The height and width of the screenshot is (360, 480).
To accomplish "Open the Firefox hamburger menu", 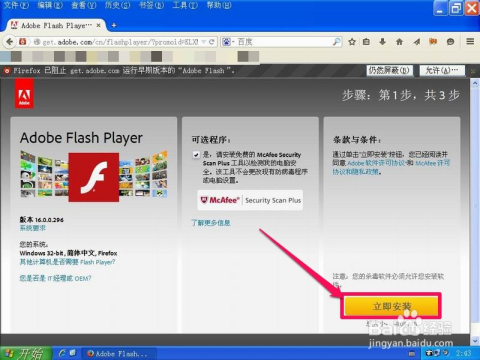I will coord(470,41).
